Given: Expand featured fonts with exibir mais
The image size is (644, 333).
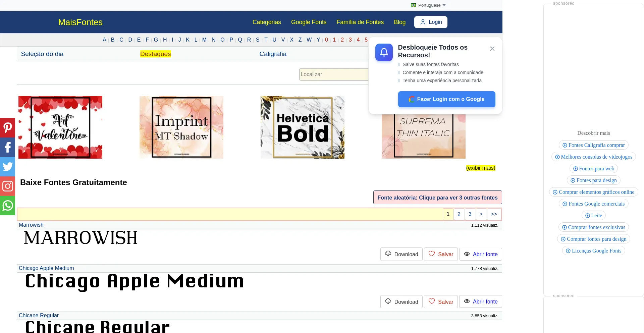Looking at the screenshot, I should point(480,168).
